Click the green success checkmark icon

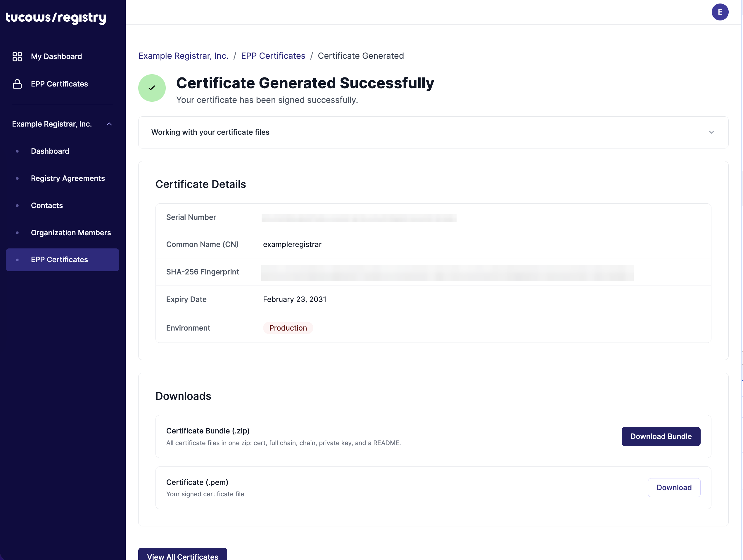(152, 88)
